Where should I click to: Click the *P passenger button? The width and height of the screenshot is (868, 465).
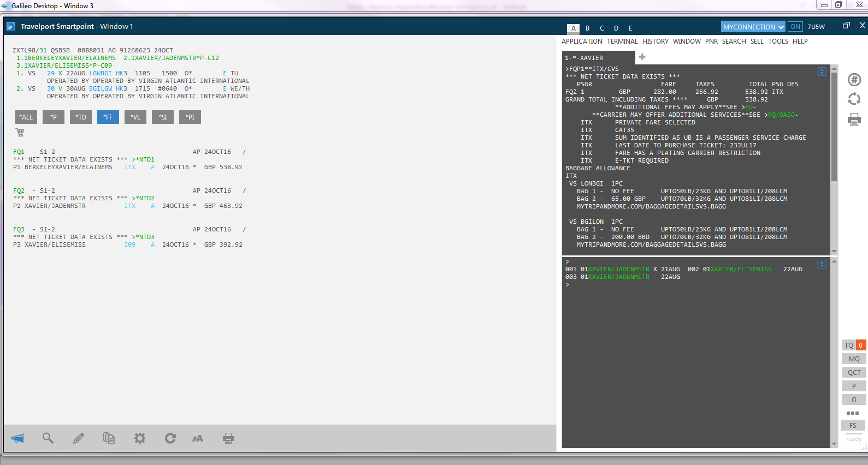point(54,117)
